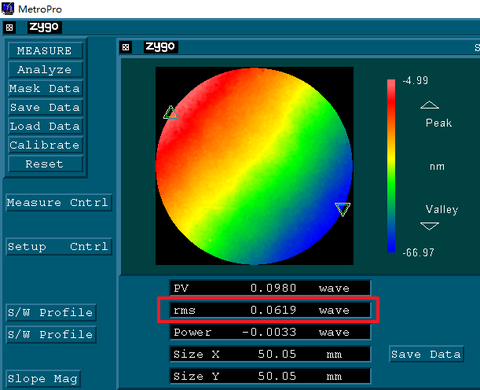Open the Setup Cntrl window
Image resolution: width=480 pixels, height=390 pixels.
(x=58, y=247)
